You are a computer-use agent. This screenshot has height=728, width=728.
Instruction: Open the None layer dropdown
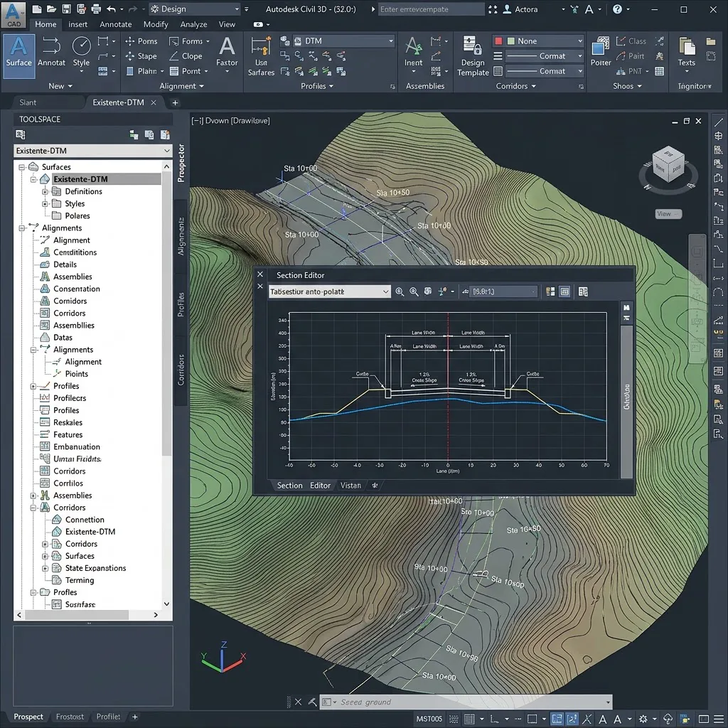click(538, 41)
